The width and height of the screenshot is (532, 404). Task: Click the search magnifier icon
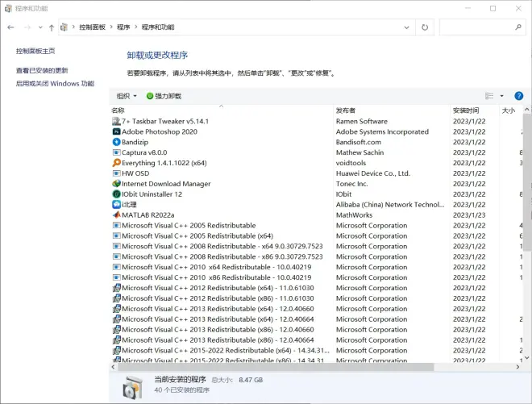[x=518, y=27]
